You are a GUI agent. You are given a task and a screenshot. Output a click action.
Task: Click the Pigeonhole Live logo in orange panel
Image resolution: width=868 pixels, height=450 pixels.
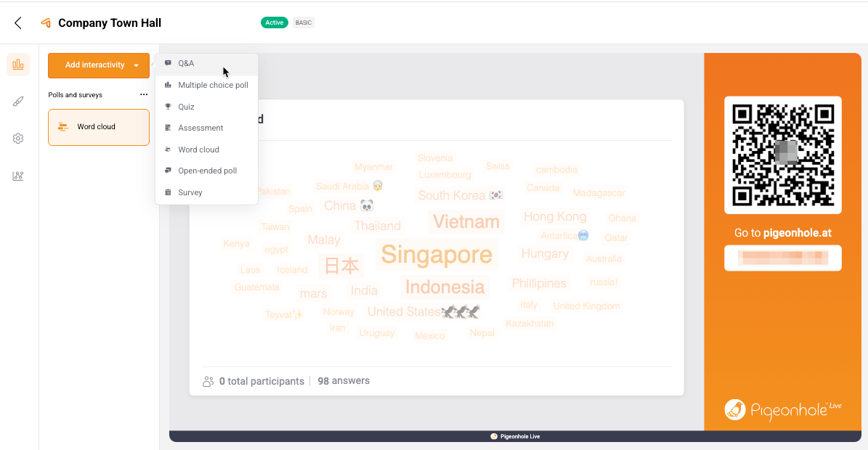pos(782,409)
